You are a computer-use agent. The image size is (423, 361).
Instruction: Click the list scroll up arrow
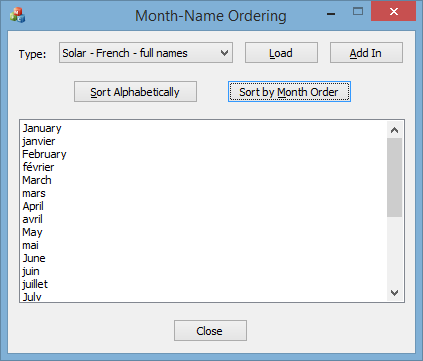coord(394,130)
